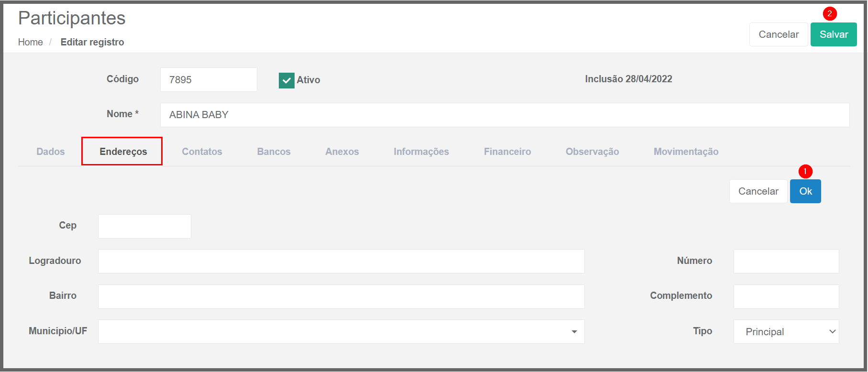Image resolution: width=868 pixels, height=372 pixels.
Task: View the Observação tab
Action: (592, 152)
